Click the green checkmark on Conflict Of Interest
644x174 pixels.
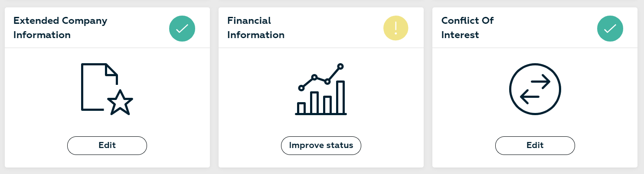[610, 29]
